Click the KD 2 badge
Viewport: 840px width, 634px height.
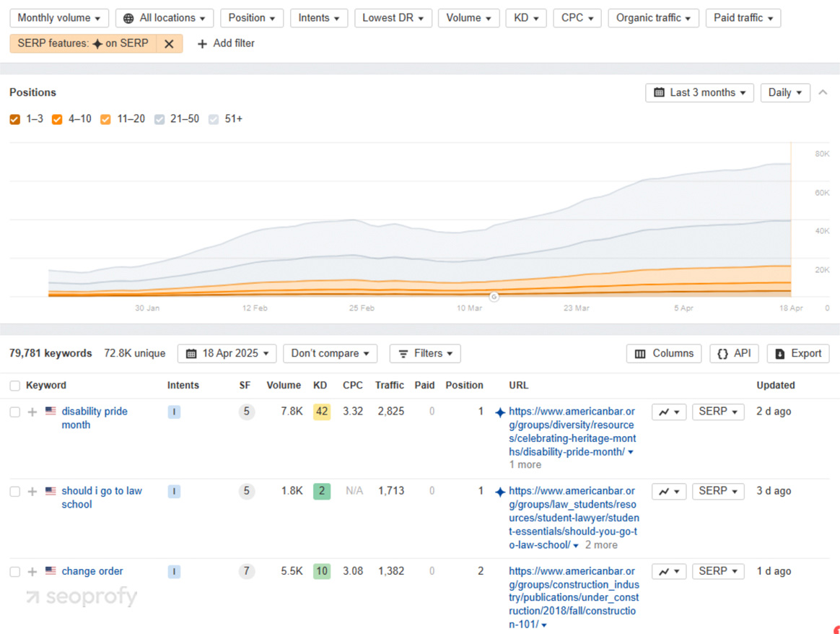click(321, 491)
